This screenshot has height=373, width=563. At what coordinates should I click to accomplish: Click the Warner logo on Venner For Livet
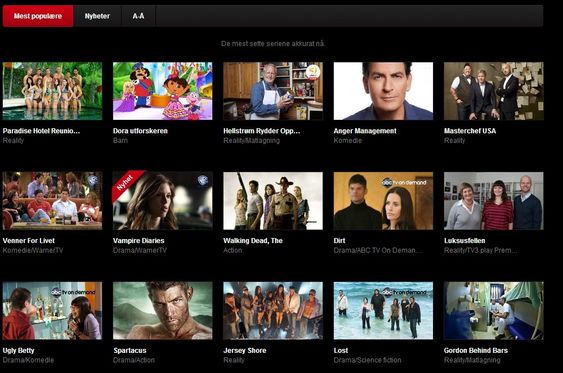coord(92,181)
